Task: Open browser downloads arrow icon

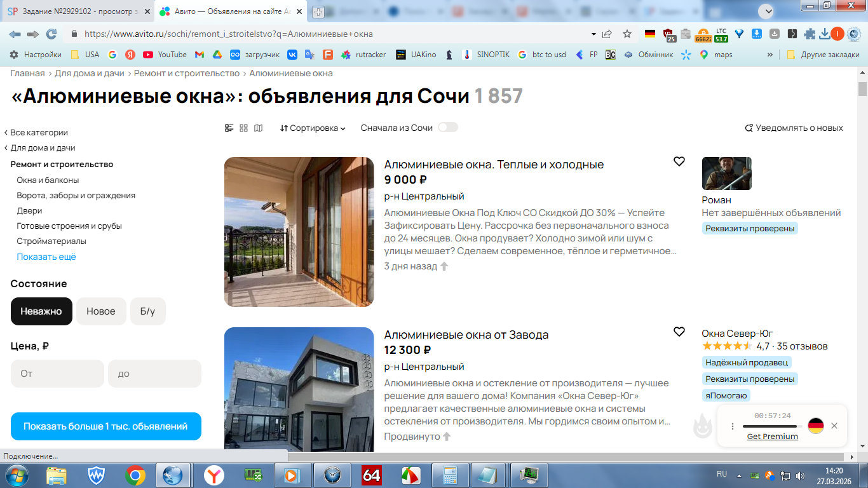Action: [825, 34]
